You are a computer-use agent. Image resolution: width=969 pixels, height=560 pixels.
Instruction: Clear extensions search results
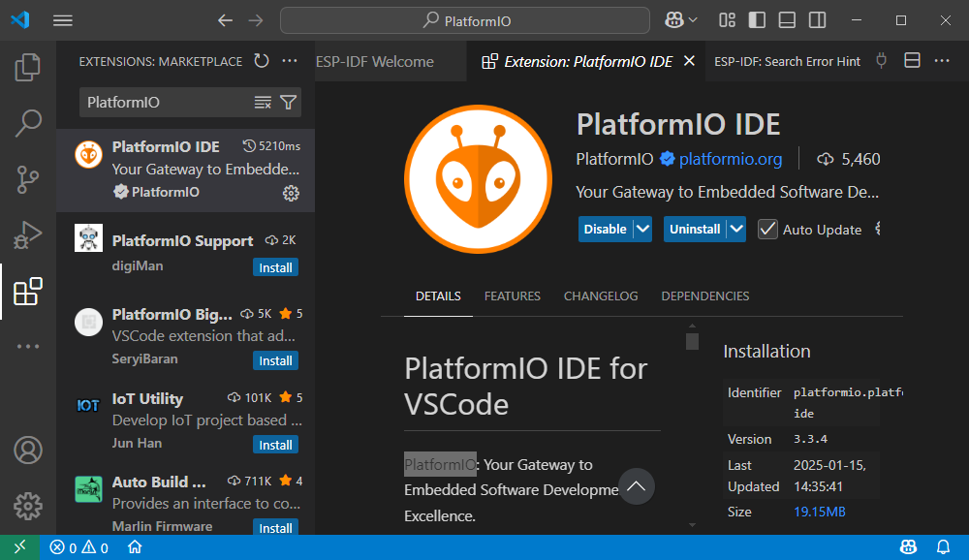tap(263, 103)
